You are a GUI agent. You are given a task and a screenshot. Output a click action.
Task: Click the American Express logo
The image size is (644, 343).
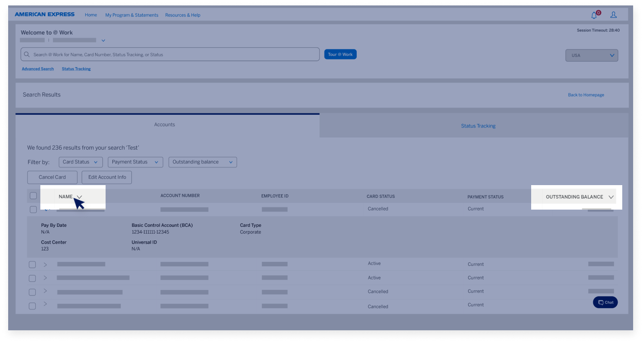(x=44, y=15)
